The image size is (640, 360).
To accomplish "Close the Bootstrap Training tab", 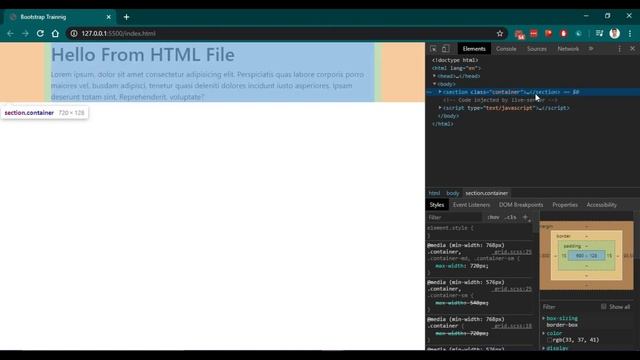I will coord(109,17).
